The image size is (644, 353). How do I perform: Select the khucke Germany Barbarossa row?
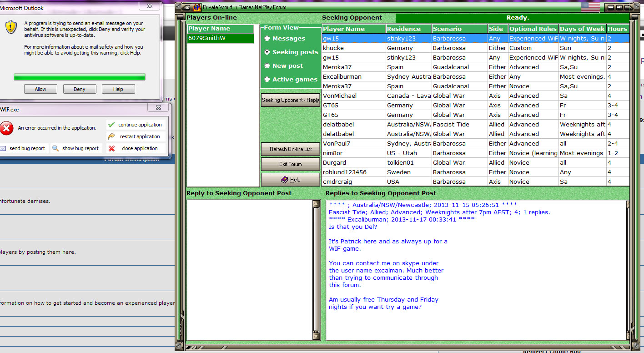tap(475, 48)
